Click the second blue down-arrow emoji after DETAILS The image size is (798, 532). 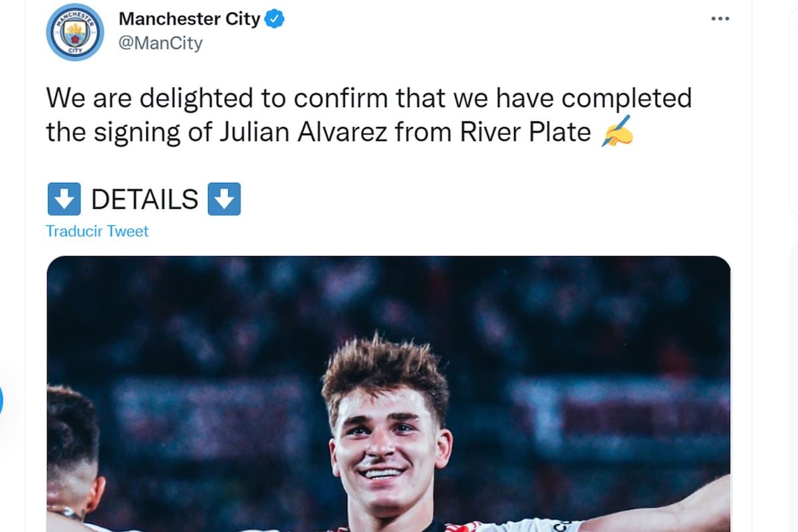click(224, 198)
